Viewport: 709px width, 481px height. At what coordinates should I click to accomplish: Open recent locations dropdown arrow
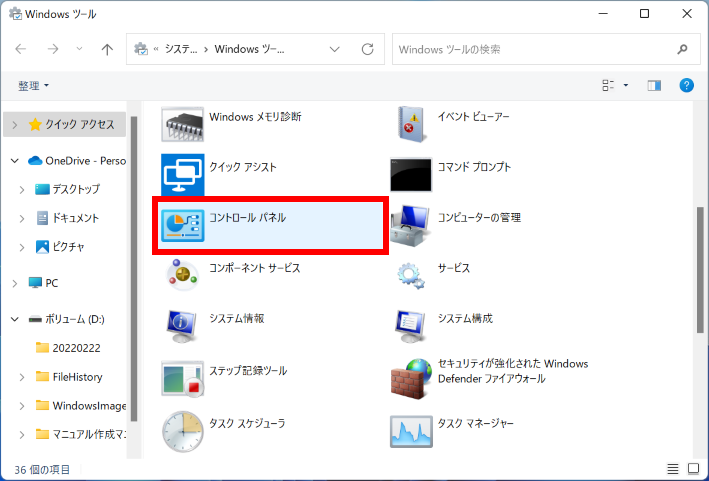pyautogui.click(x=80, y=49)
